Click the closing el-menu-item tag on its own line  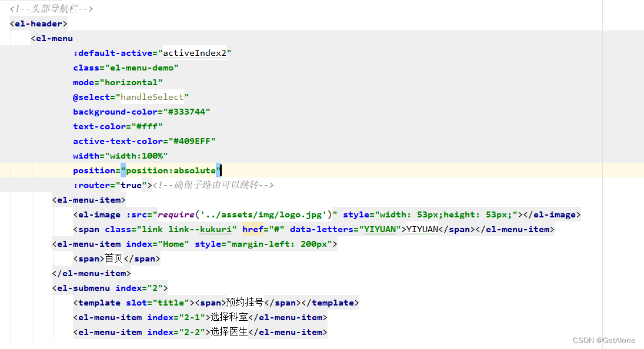click(x=92, y=274)
